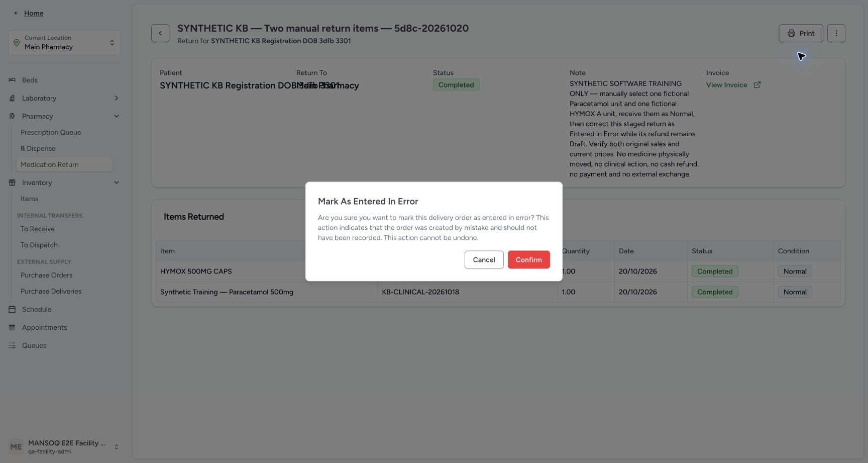Open Appointments in sidebar
868x463 pixels.
coord(44,327)
